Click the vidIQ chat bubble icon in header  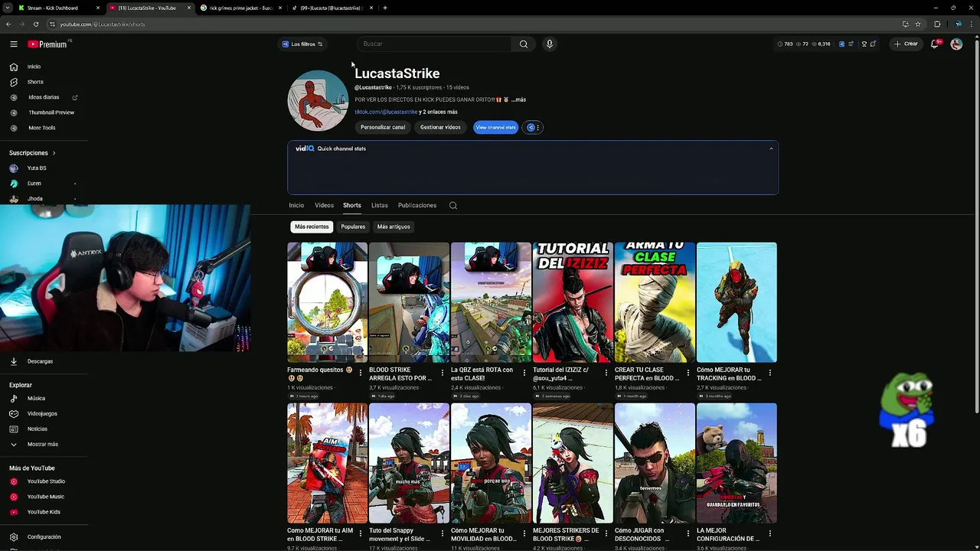[x=874, y=44]
